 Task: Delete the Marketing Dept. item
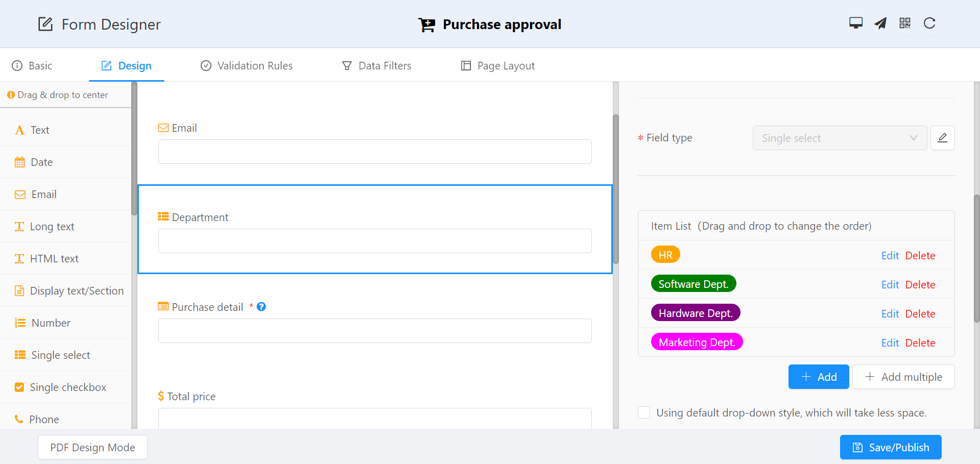coord(920,343)
